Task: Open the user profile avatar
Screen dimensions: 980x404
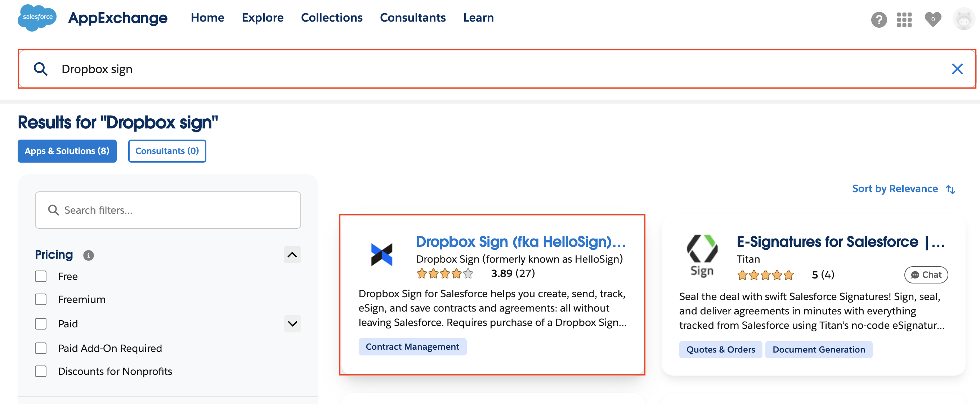Action: pyautogui.click(x=964, y=19)
